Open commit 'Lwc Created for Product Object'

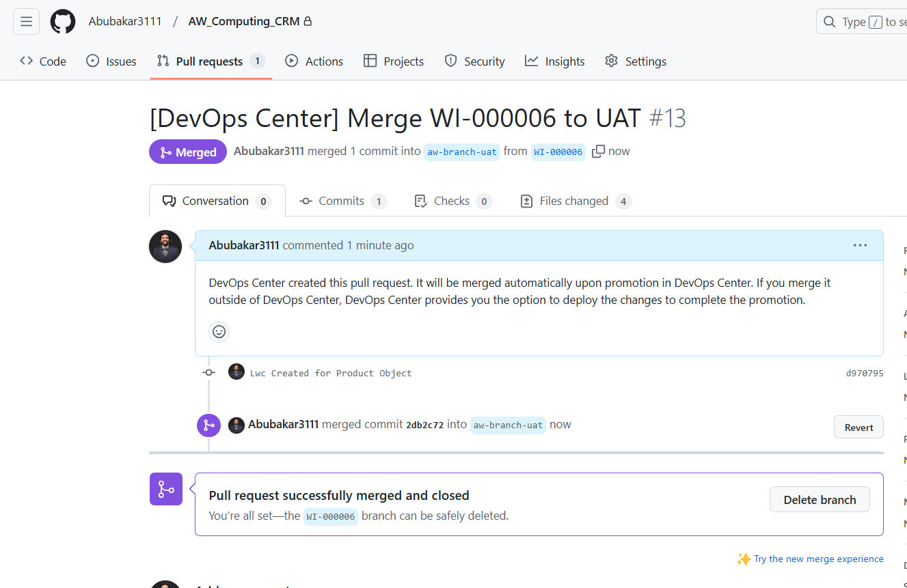[331, 373]
